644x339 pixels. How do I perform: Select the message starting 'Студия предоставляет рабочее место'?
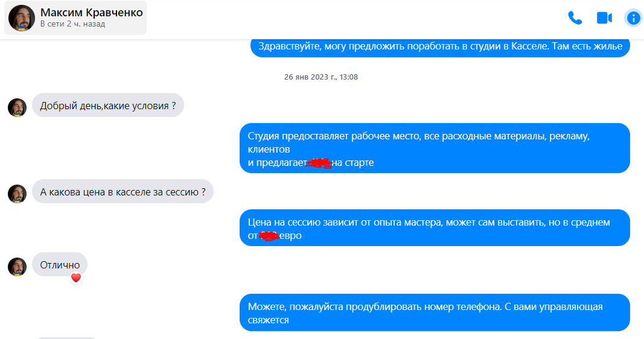(x=435, y=148)
